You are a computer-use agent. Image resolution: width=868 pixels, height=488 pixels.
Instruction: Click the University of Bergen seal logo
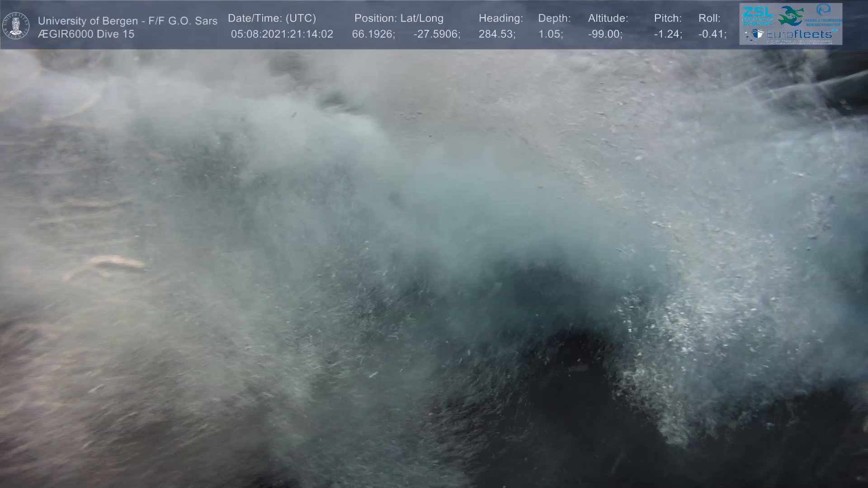click(16, 25)
